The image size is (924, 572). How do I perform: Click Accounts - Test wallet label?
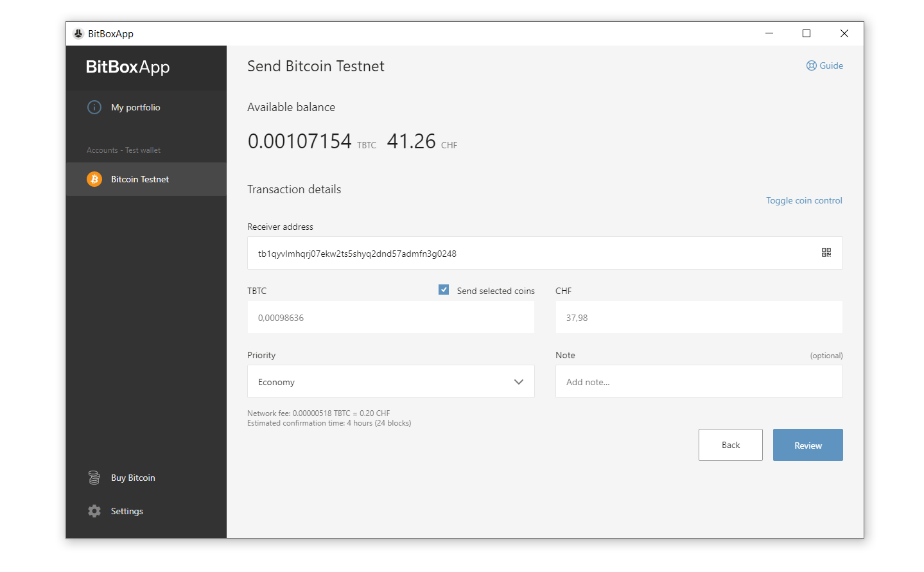(x=124, y=150)
